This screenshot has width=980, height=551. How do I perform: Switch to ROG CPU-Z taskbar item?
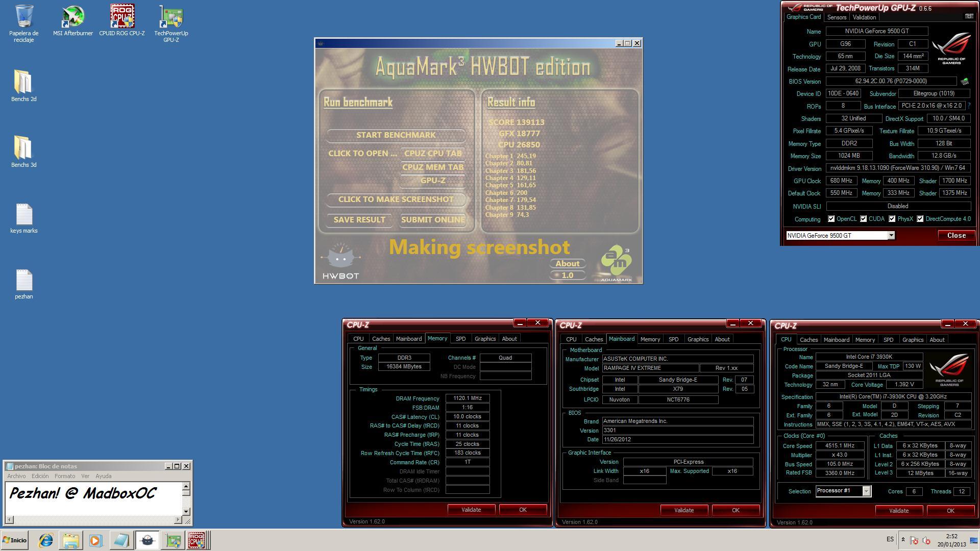tap(197, 540)
